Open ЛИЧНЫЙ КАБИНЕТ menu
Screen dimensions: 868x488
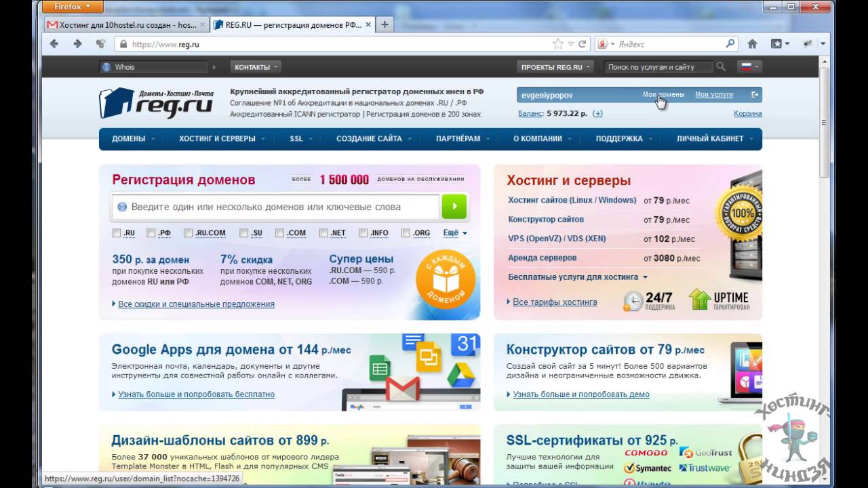pos(715,138)
